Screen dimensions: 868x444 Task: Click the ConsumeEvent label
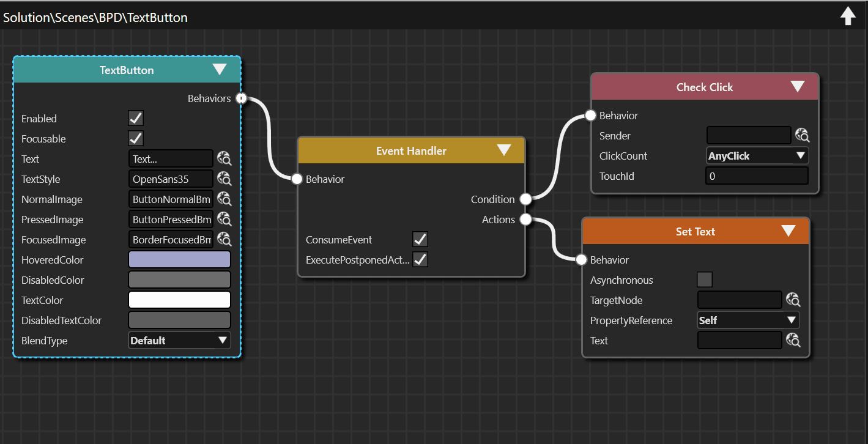(x=339, y=240)
